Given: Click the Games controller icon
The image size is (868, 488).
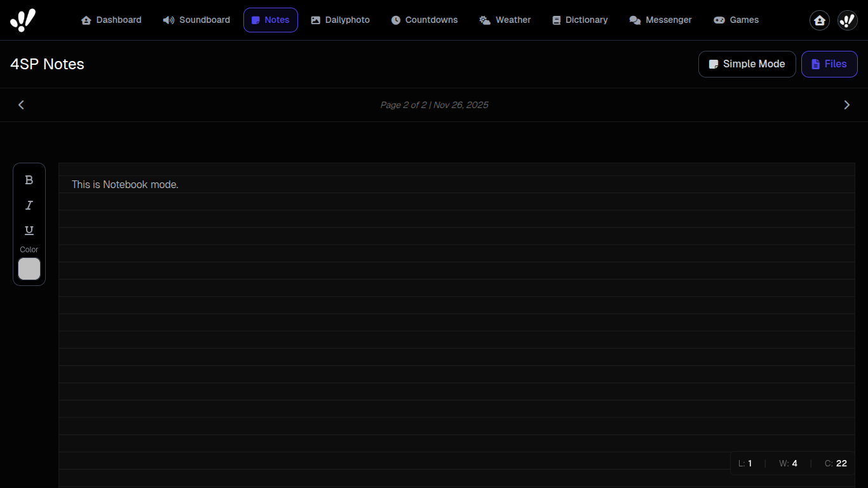Looking at the screenshot, I should tap(719, 20).
